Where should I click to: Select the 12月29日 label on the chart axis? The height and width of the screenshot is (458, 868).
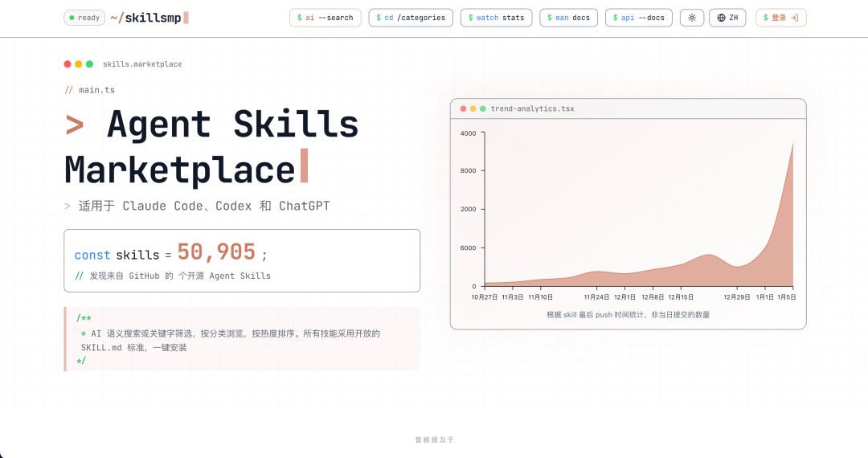736,296
